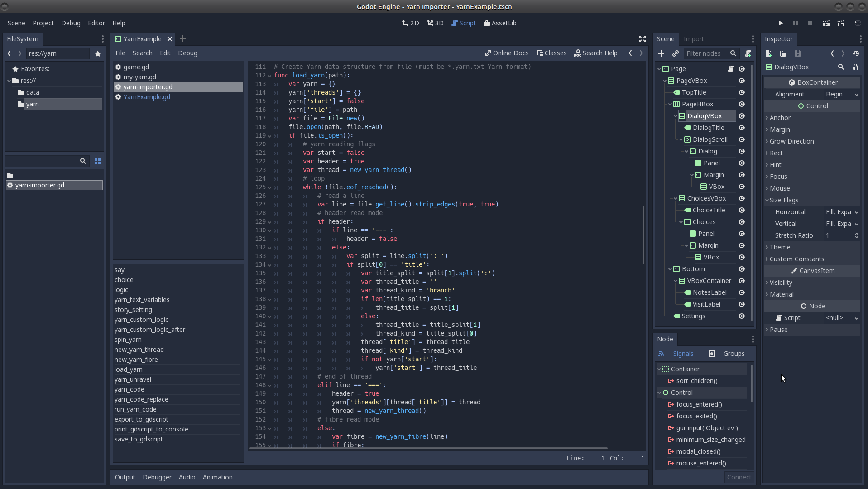The width and height of the screenshot is (868, 489).
Task: Expand the Margin section in Inspector
Action: click(812, 129)
